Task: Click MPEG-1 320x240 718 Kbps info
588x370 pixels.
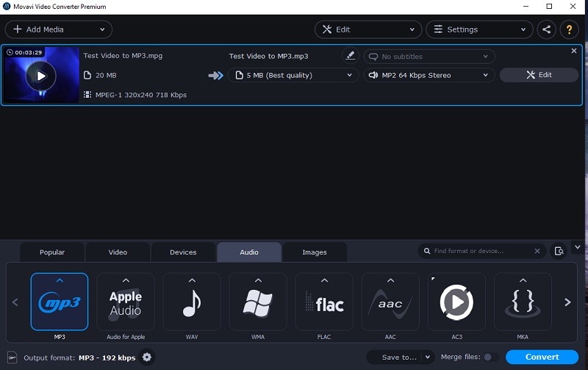Action: click(x=140, y=95)
